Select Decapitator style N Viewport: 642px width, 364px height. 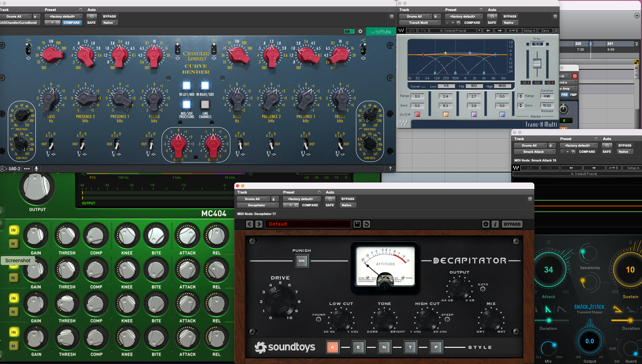384,347
